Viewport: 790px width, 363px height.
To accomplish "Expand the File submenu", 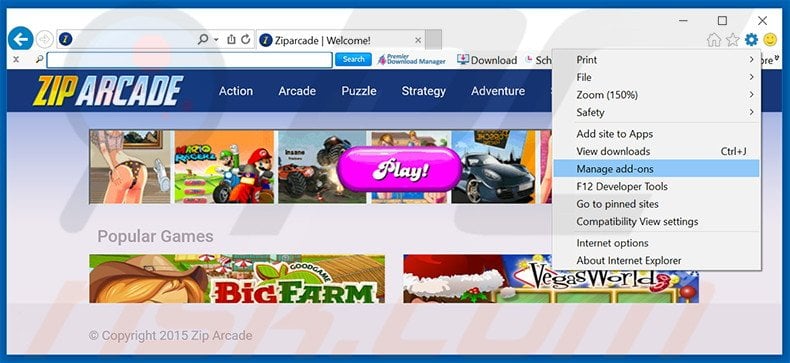I will tap(656, 77).
